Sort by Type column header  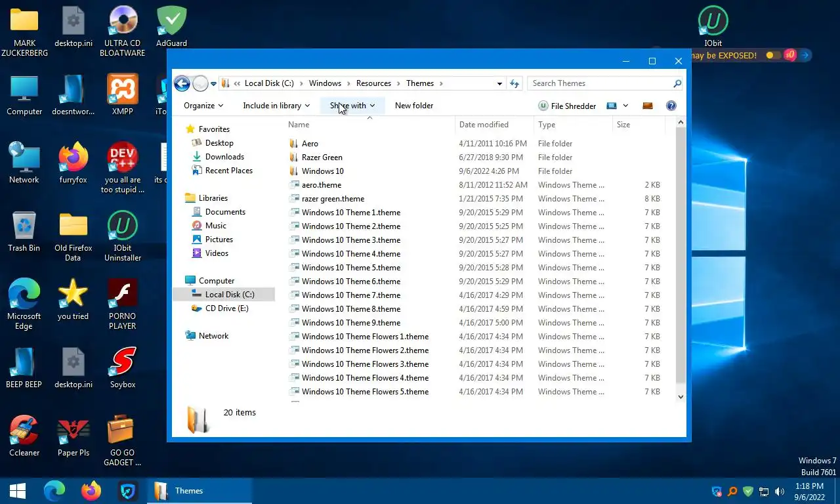tap(573, 125)
